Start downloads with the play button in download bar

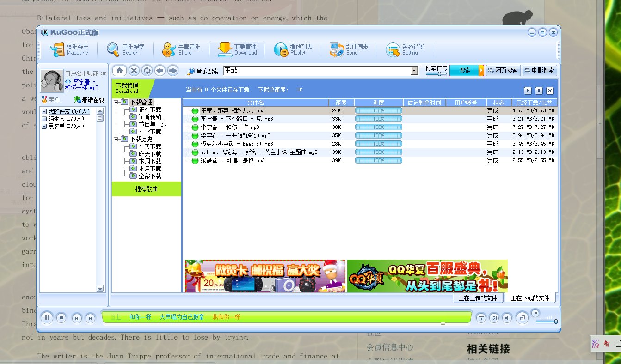click(x=528, y=91)
